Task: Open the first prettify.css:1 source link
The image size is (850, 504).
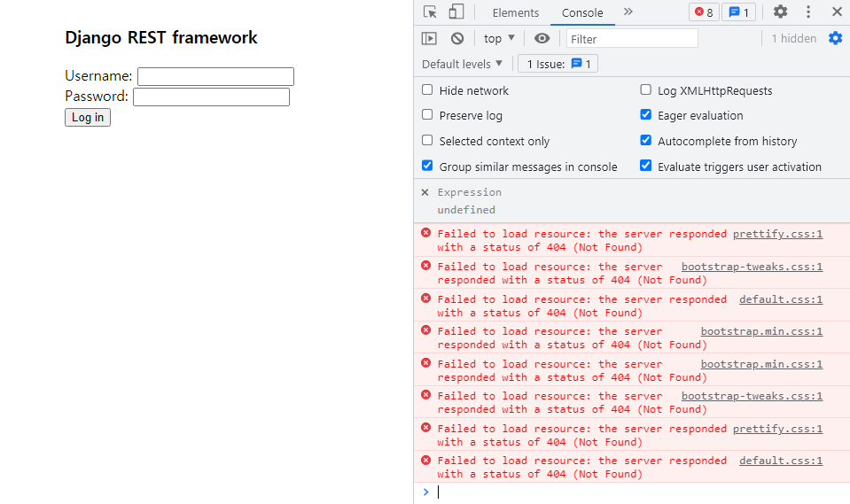Action: pyautogui.click(x=777, y=234)
